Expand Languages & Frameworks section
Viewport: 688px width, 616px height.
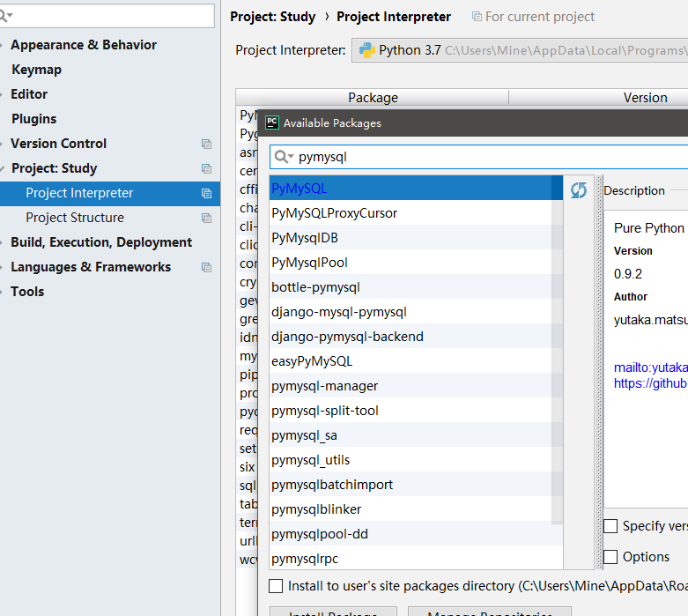[2, 267]
